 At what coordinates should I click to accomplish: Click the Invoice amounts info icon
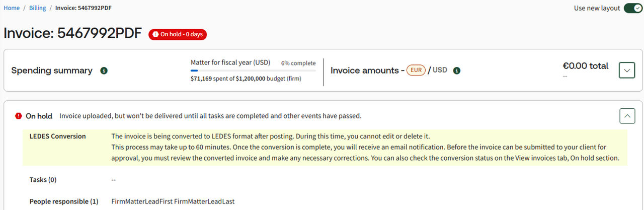(x=457, y=71)
